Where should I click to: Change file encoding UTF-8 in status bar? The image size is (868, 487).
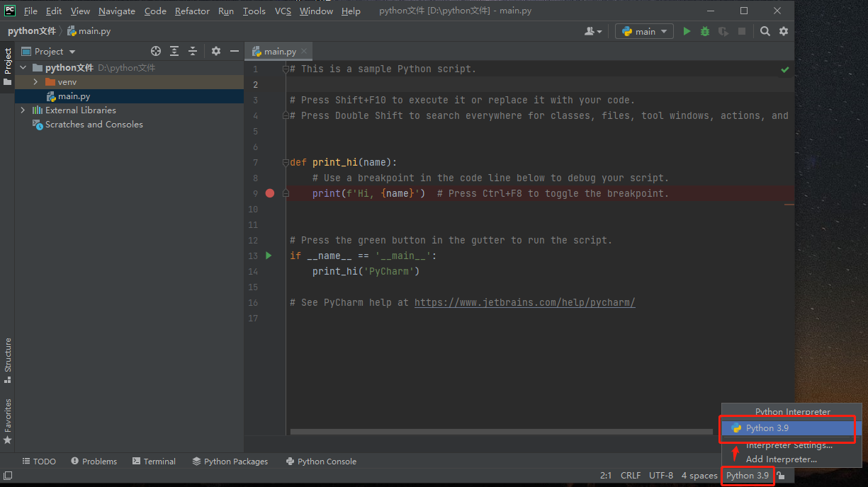pos(661,476)
